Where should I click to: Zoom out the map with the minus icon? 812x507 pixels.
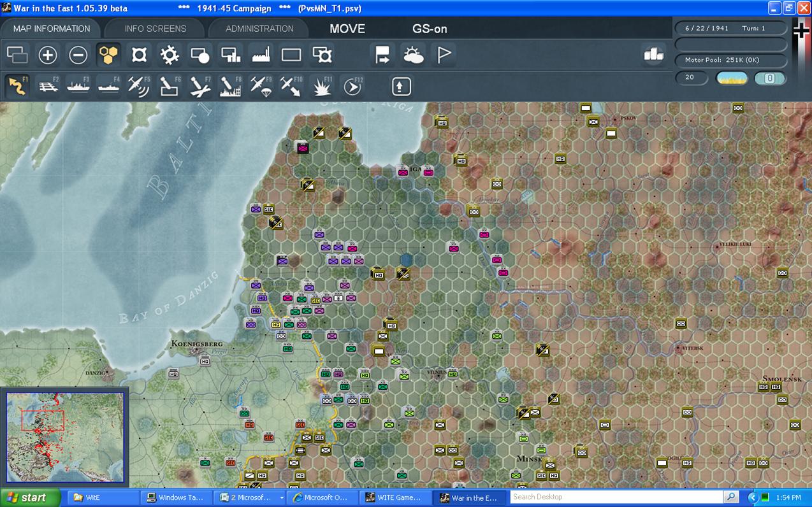(78, 55)
